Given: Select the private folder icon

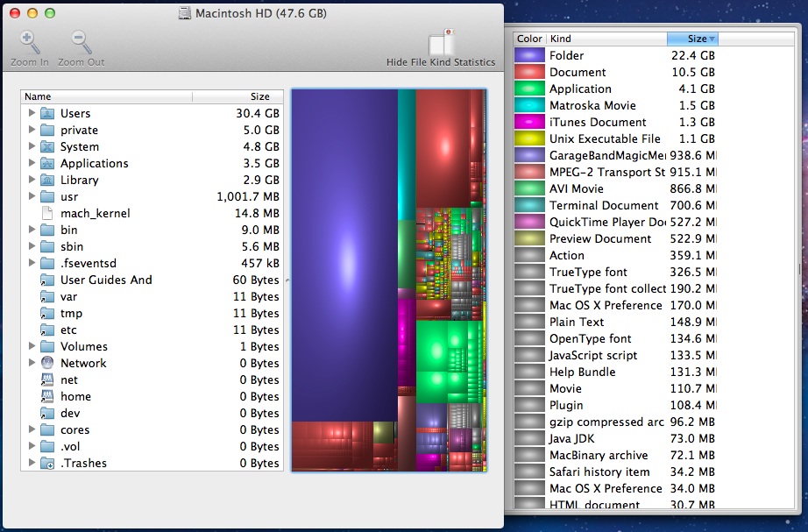Looking at the screenshot, I should click(47, 130).
